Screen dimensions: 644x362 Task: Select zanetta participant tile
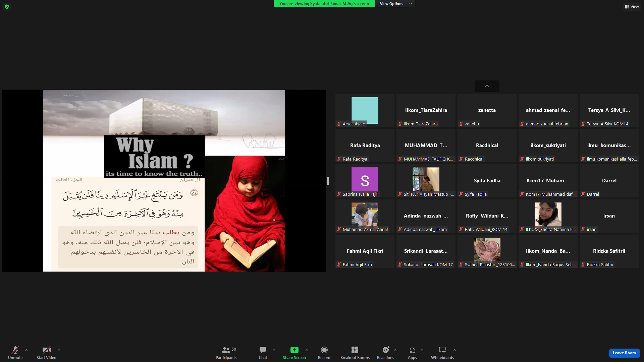point(487,110)
